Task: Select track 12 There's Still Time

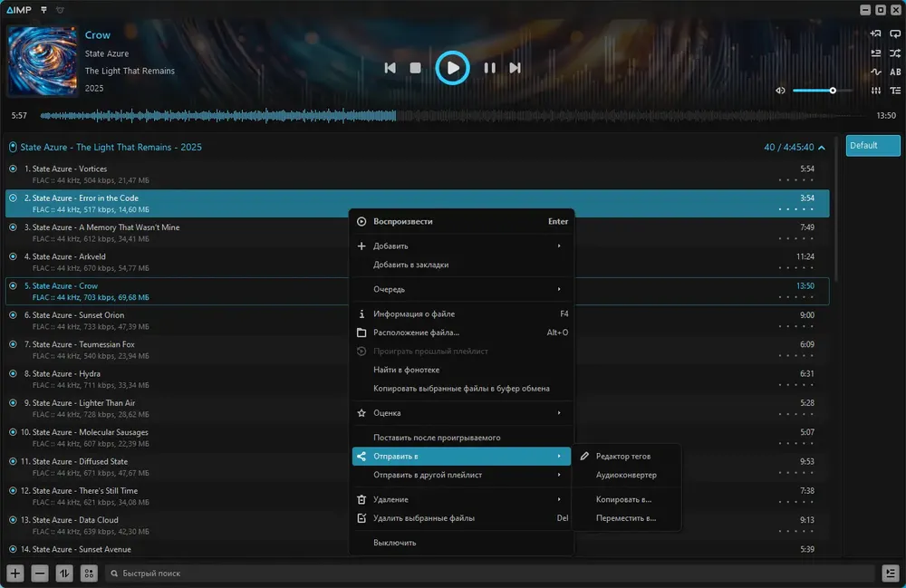Action: [417, 496]
